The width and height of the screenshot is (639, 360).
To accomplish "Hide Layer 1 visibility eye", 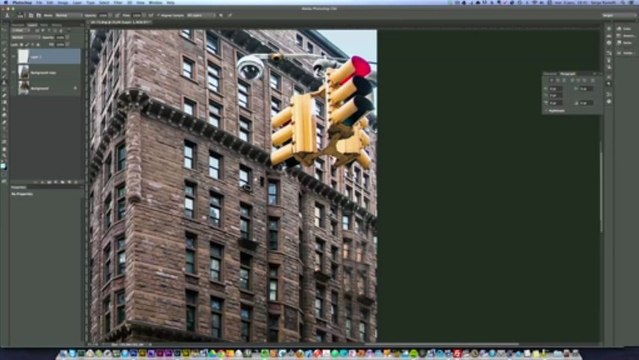I will point(13,57).
